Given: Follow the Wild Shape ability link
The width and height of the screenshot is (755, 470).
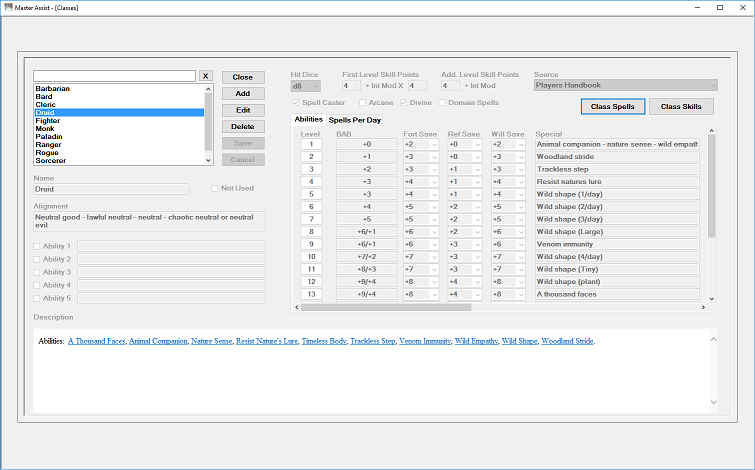Looking at the screenshot, I should tap(520, 341).
